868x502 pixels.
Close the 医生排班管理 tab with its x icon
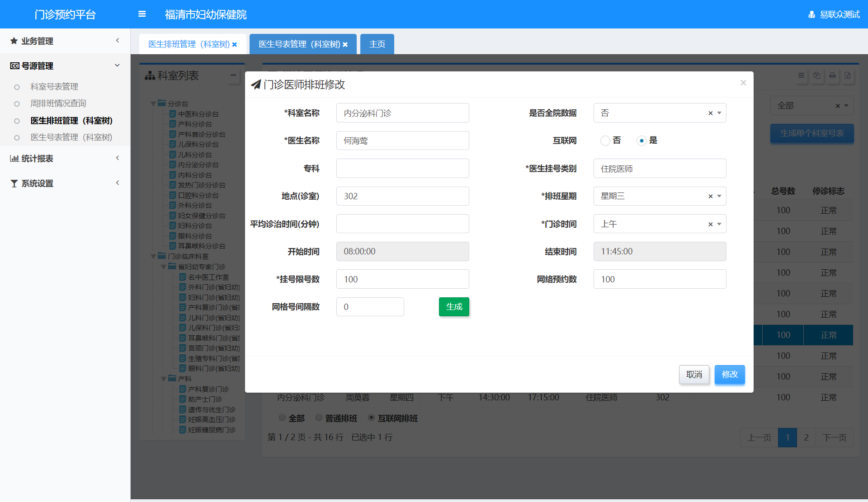235,44
